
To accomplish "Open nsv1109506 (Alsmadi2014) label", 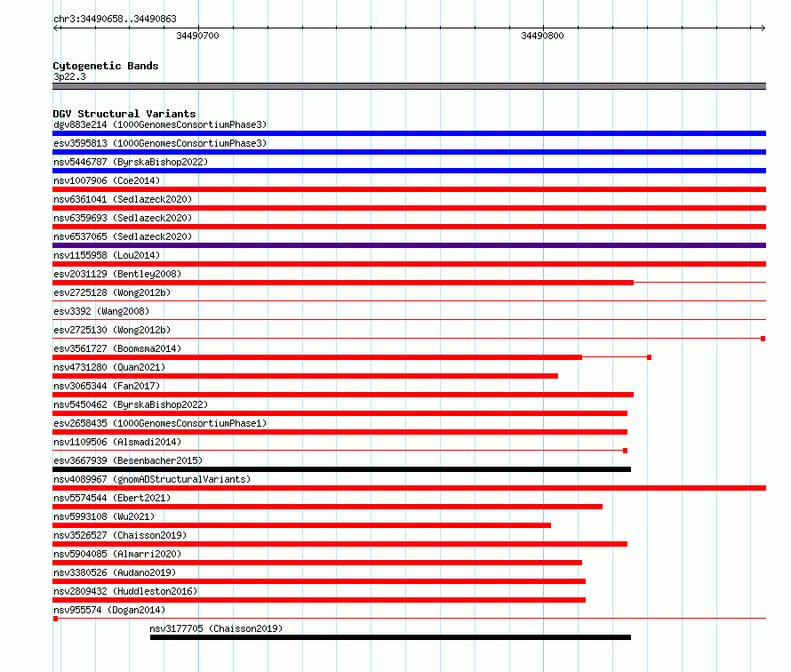I will pyautogui.click(x=117, y=442).
